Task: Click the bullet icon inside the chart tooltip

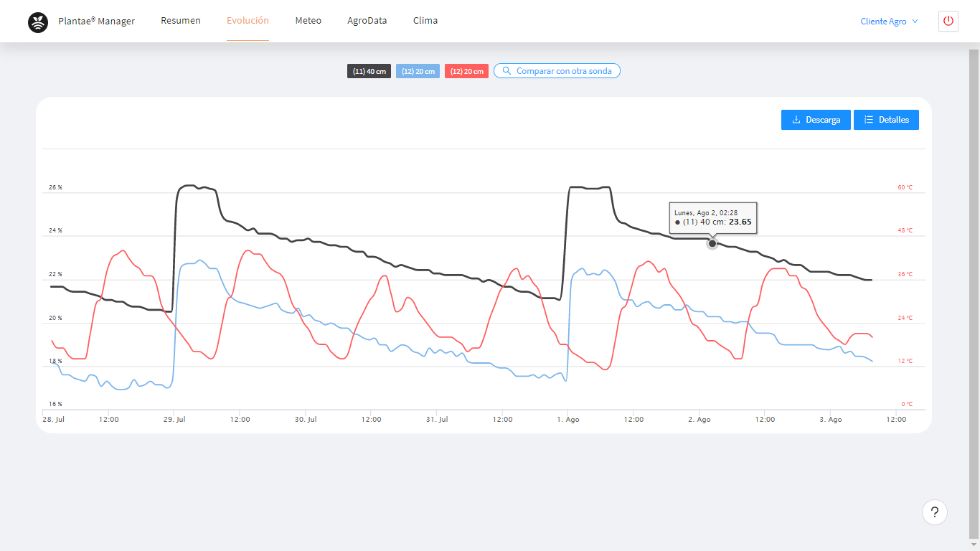Action: point(677,222)
